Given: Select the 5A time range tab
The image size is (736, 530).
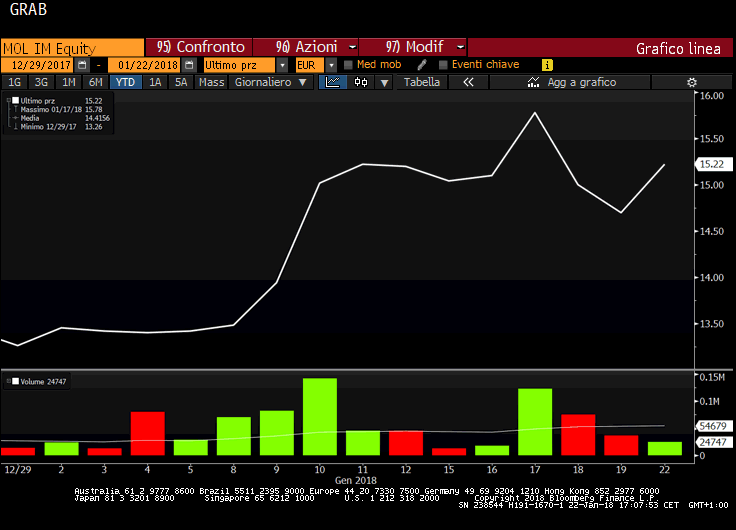Looking at the screenshot, I should click(180, 82).
